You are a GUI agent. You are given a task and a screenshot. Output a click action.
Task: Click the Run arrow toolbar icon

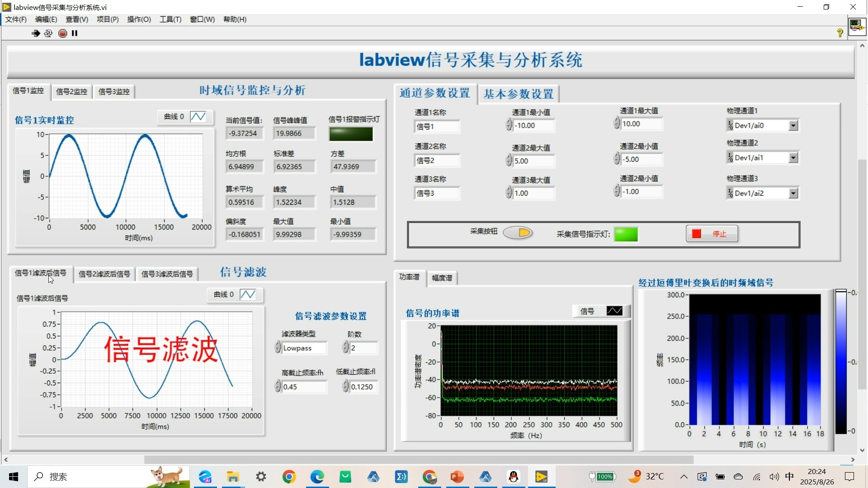[x=36, y=33]
